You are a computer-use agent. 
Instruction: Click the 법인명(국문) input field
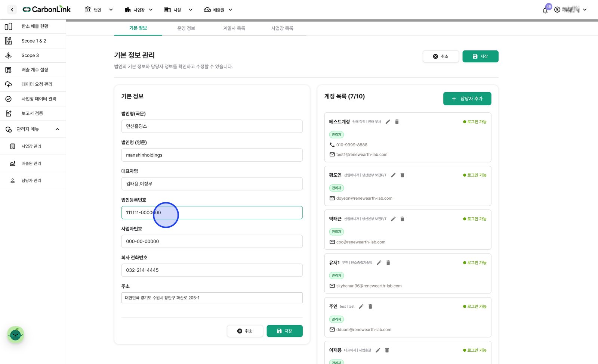212,126
